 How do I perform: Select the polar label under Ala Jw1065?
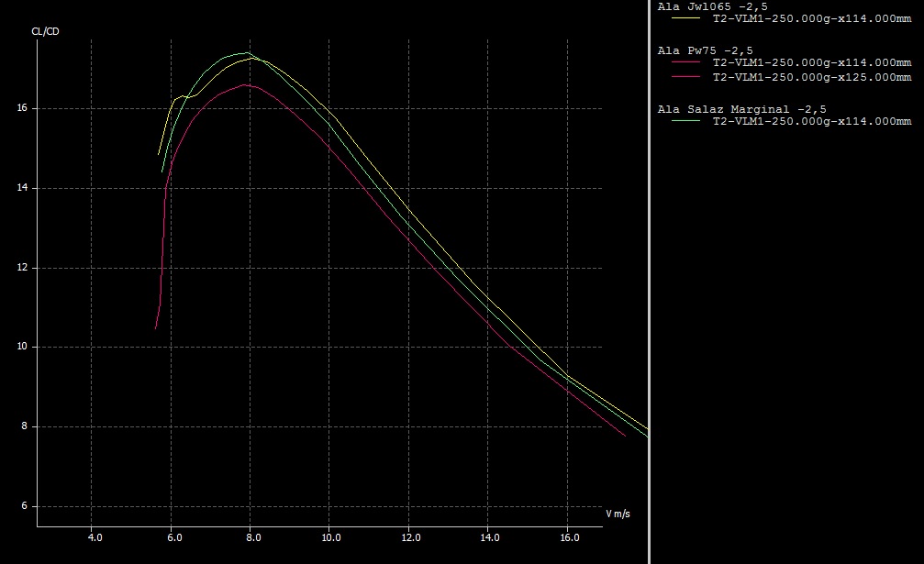click(811, 18)
